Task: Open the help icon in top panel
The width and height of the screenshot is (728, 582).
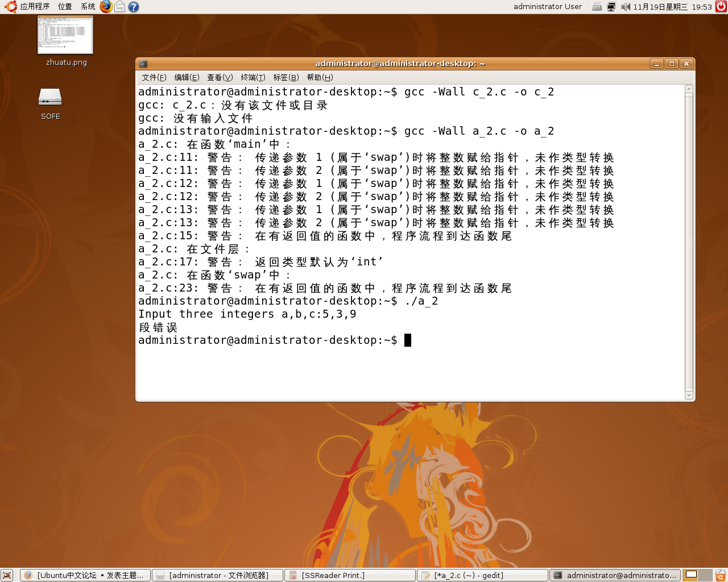Action: pyautogui.click(x=134, y=7)
